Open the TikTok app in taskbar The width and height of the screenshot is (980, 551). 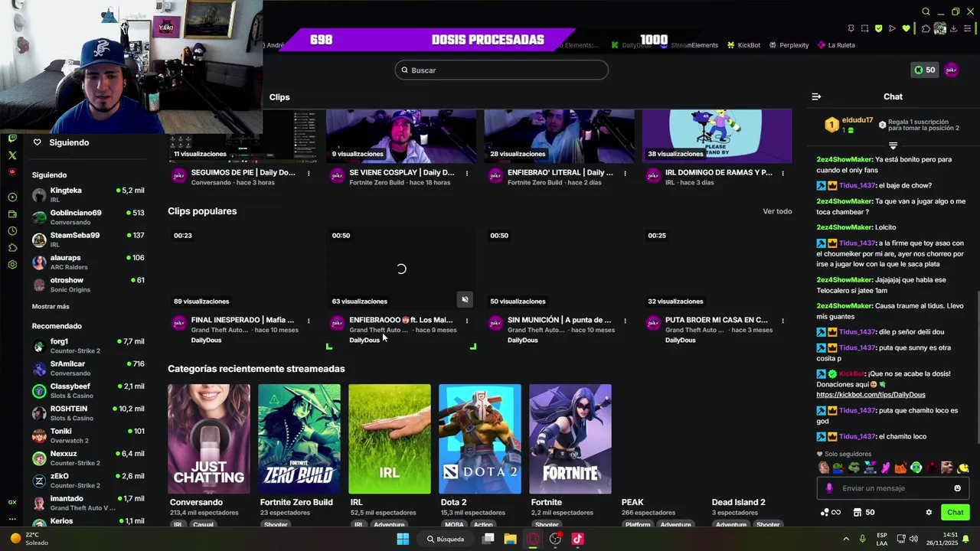pos(577,539)
